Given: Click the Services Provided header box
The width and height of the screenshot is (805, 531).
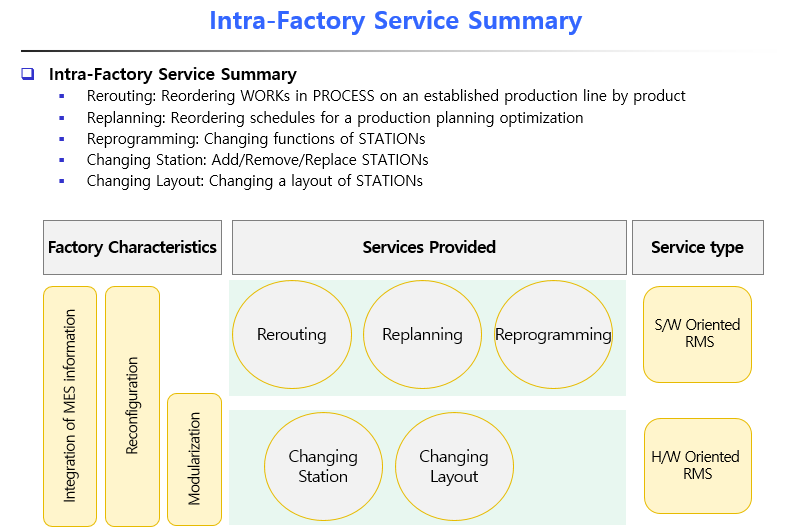Looking at the screenshot, I should point(428,247).
